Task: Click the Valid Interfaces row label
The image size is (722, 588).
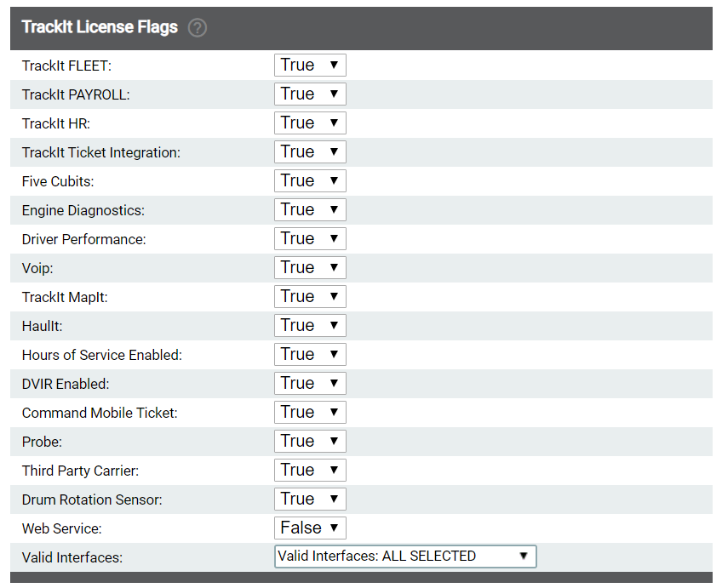Action: click(x=72, y=558)
